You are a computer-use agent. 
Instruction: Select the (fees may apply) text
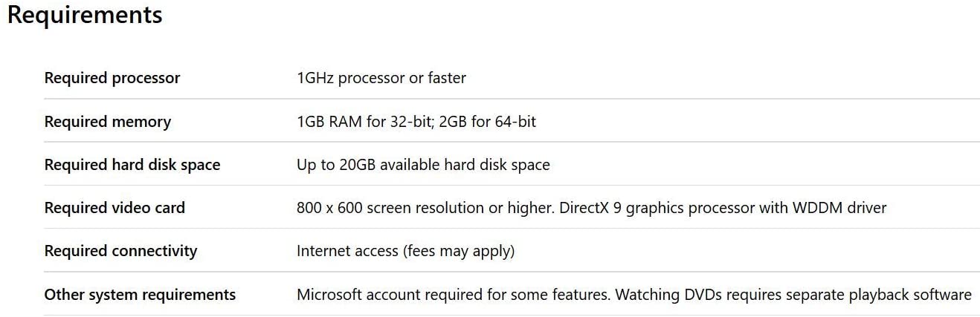[x=459, y=251]
